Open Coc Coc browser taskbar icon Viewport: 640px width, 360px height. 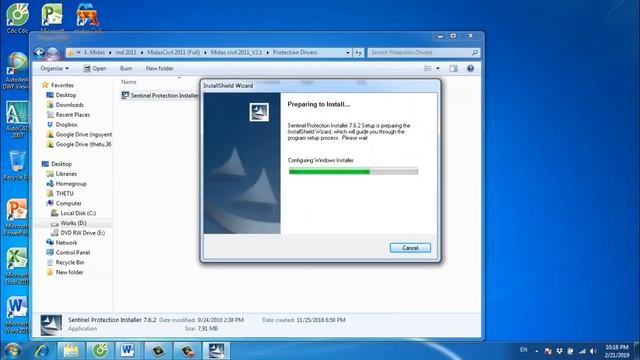tap(100, 351)
